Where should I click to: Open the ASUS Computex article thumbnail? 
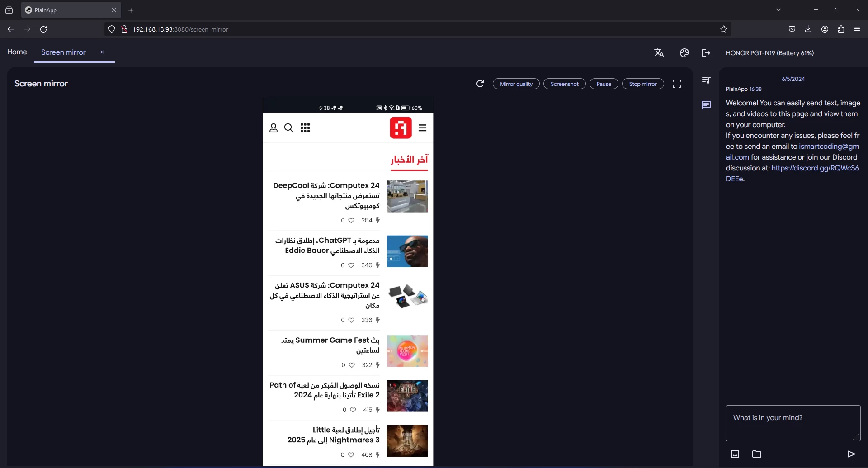pos(407,297)
